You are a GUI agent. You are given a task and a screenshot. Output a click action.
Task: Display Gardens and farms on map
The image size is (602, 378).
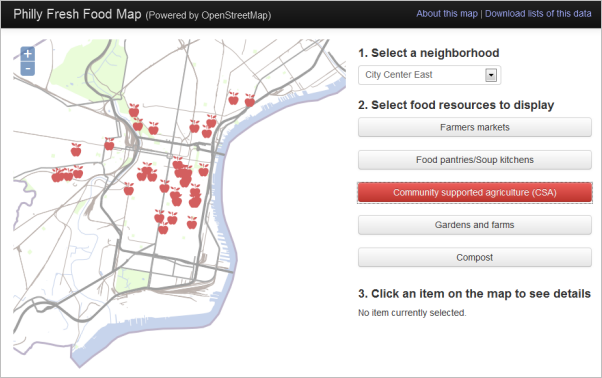coord(475,225)
